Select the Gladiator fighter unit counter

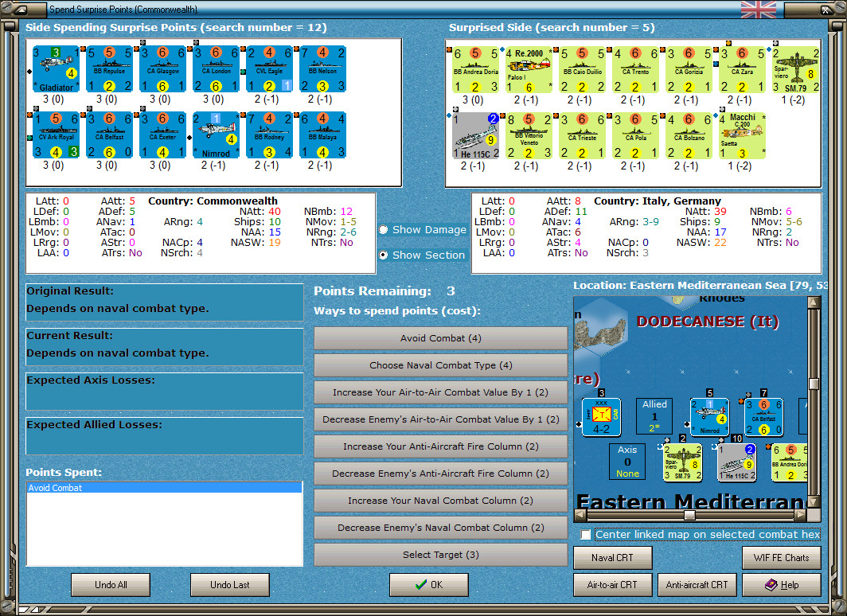[57, 69]
